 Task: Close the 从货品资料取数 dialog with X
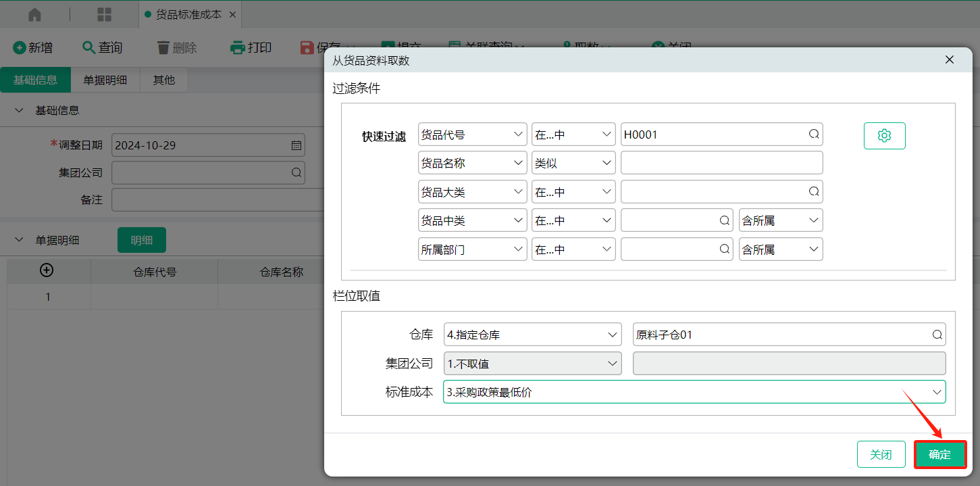(950, 60)
